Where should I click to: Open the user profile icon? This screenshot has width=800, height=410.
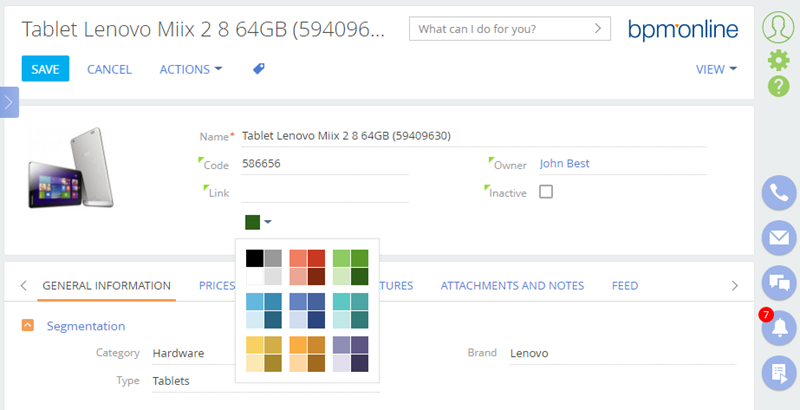click(778, 27)
